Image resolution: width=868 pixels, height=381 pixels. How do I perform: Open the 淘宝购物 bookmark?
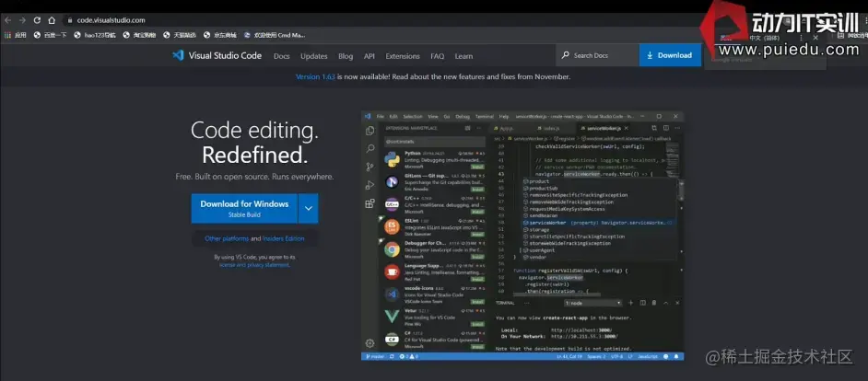(x=139, y=35)
